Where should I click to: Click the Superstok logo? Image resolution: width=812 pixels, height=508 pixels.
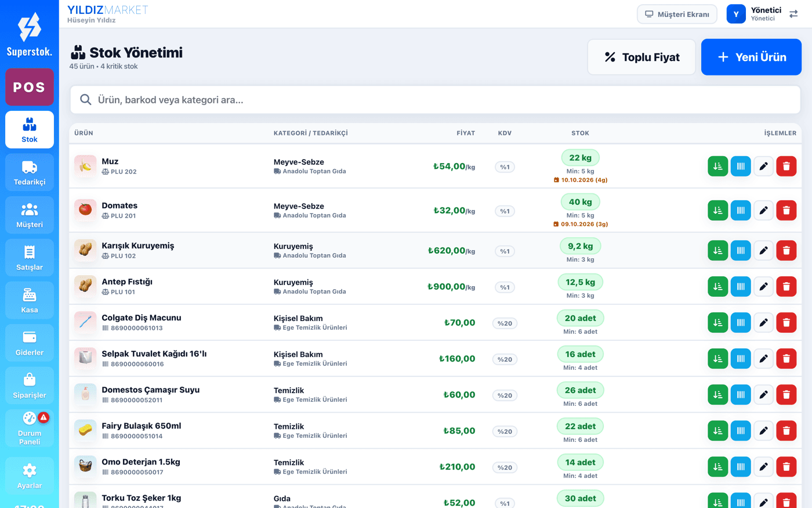pos(30,35)
